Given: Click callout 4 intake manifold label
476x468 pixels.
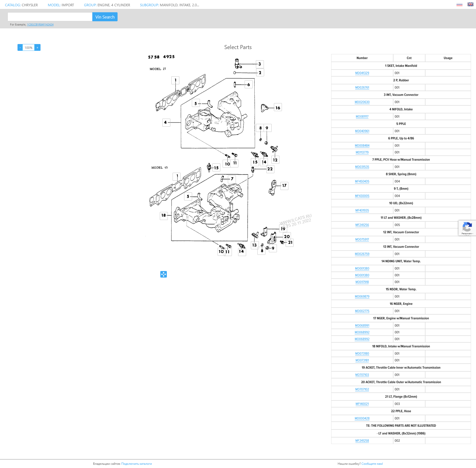Looking at the screenshot, I should point(166,122).
